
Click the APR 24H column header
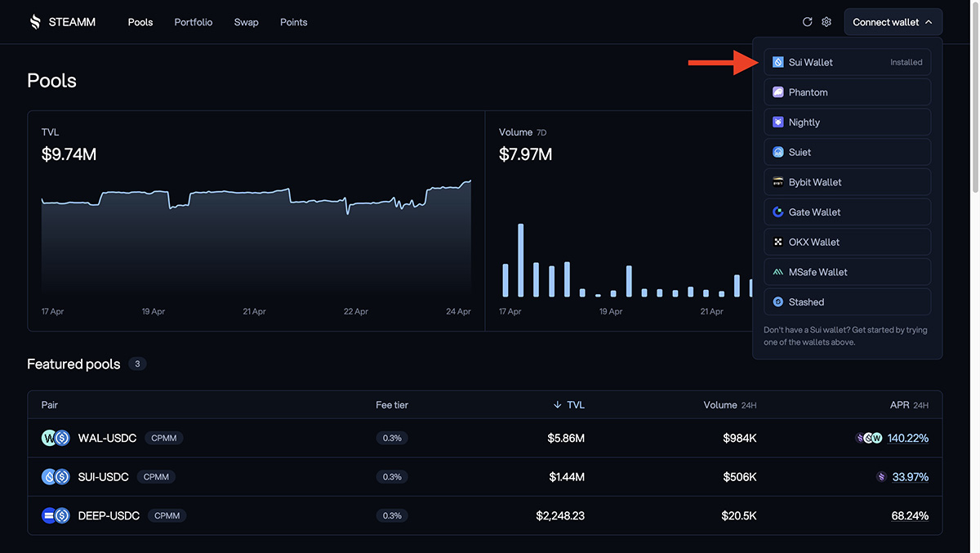909,404
